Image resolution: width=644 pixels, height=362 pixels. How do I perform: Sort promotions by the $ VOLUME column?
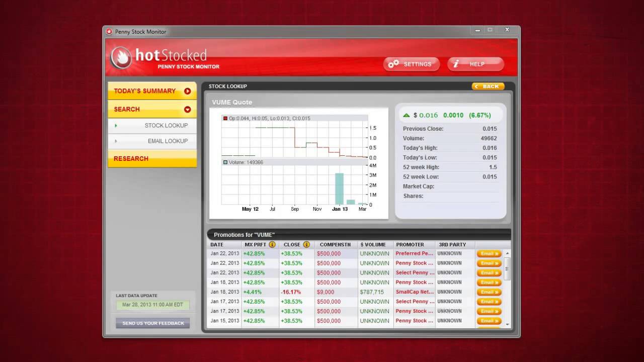pos(373,245)
